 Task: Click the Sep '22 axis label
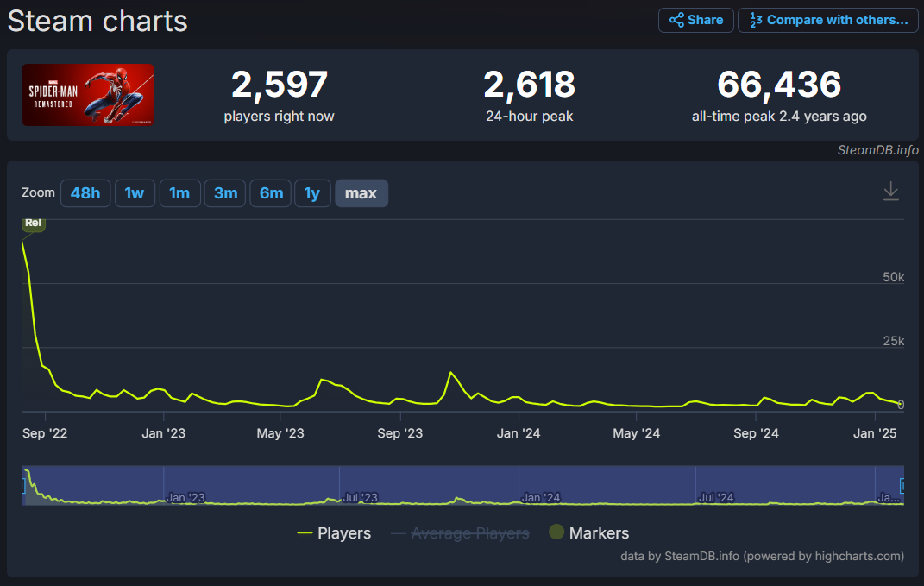pos(45,433)
